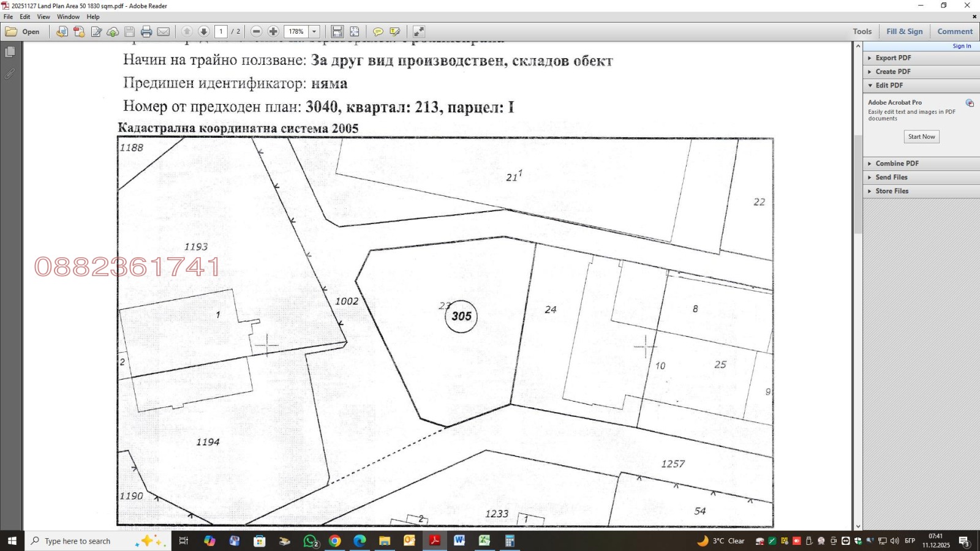980x551 pixels.
Task: Switch to the Fill & Sign pane
Action: point(904,31)
